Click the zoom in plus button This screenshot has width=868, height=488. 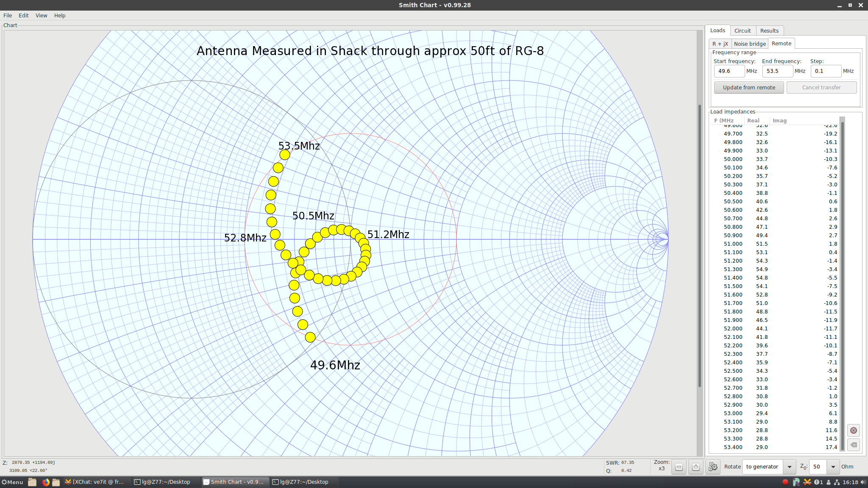pyautogui.click(x=696, y=467)
